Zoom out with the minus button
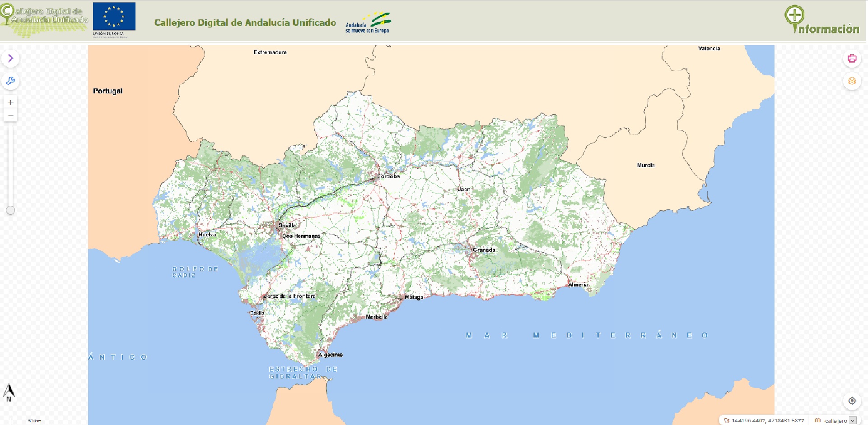This screenshot has width=868, height=425. pos(10,116)
